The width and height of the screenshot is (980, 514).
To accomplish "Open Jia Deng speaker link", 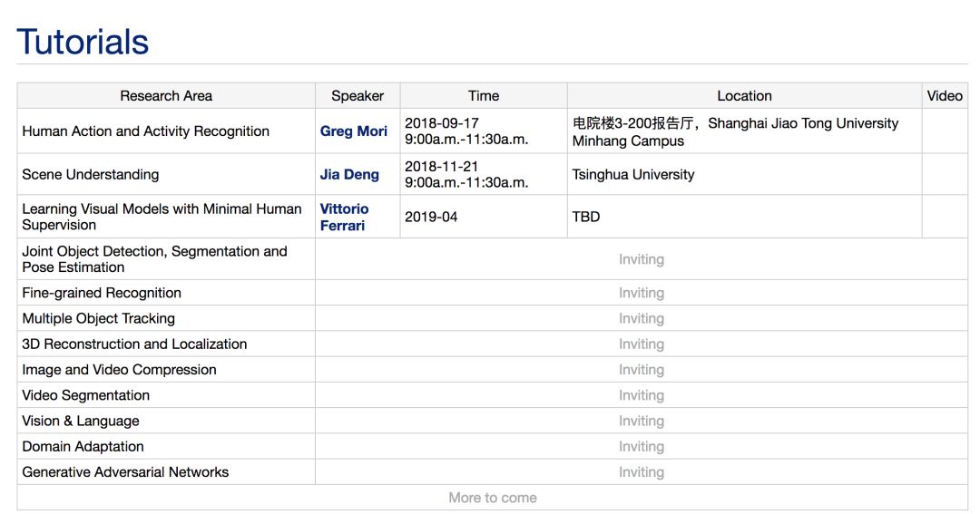I will [349, 175].
